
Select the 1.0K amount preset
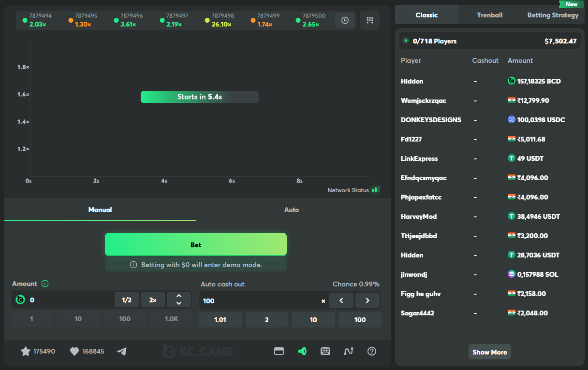(x=171, y=319)
